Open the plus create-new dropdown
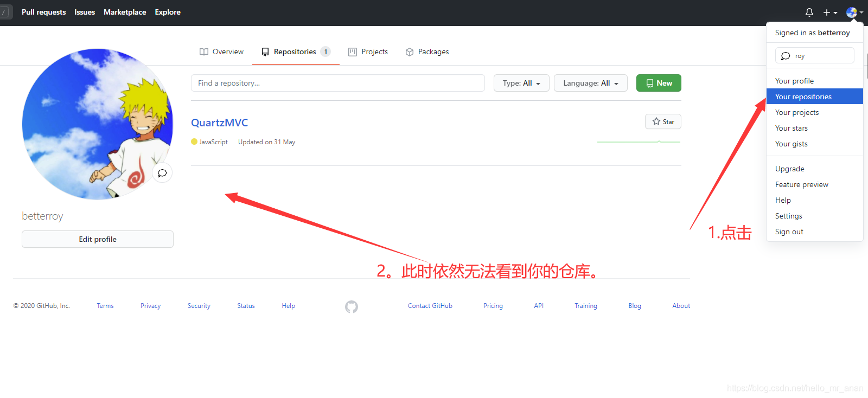868x398 pixels. (x=830, y=12)
